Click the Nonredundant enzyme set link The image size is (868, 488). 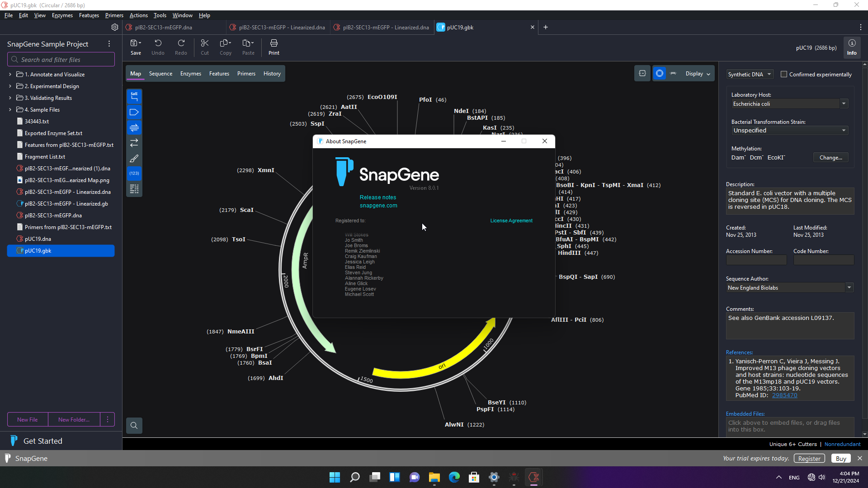(x=842, y=444)
